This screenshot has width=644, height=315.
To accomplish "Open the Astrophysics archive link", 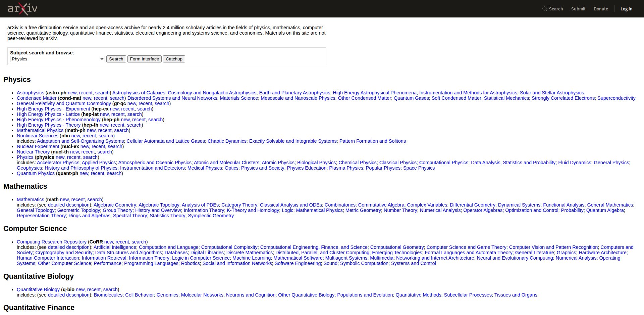I will coord(31,93).
